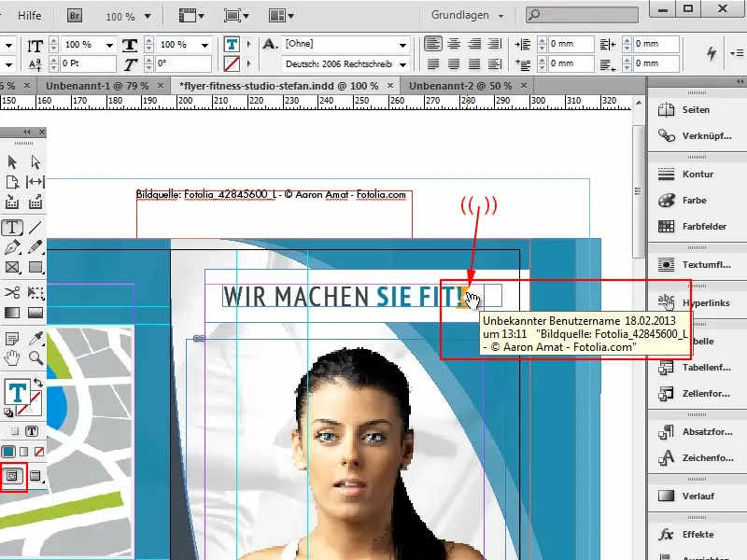Select the Hand tool
The height and width of the screenshot is (560, 747).
click(x=12, y=357)
